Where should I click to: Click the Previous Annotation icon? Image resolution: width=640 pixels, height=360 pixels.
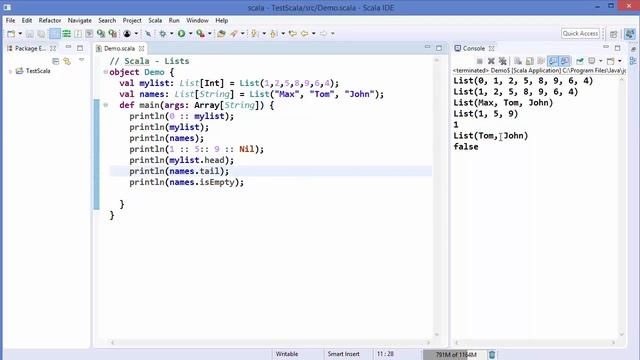point(273,33)
